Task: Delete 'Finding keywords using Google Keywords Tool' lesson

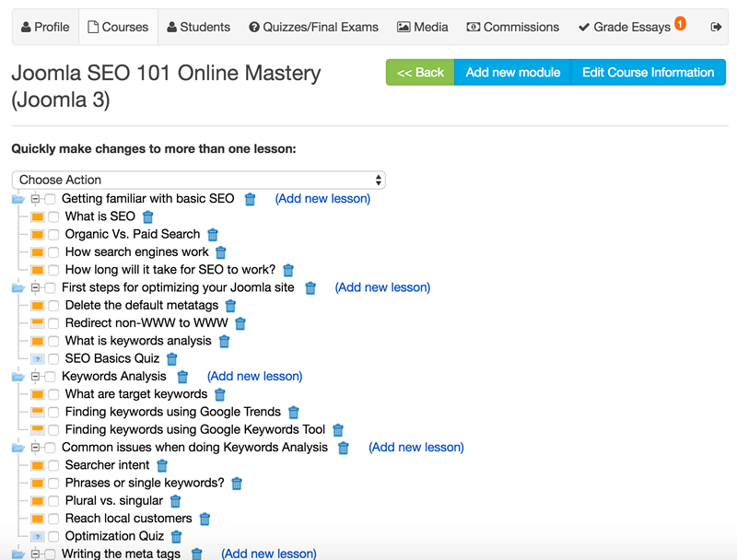Action: (x=338, y=430)
